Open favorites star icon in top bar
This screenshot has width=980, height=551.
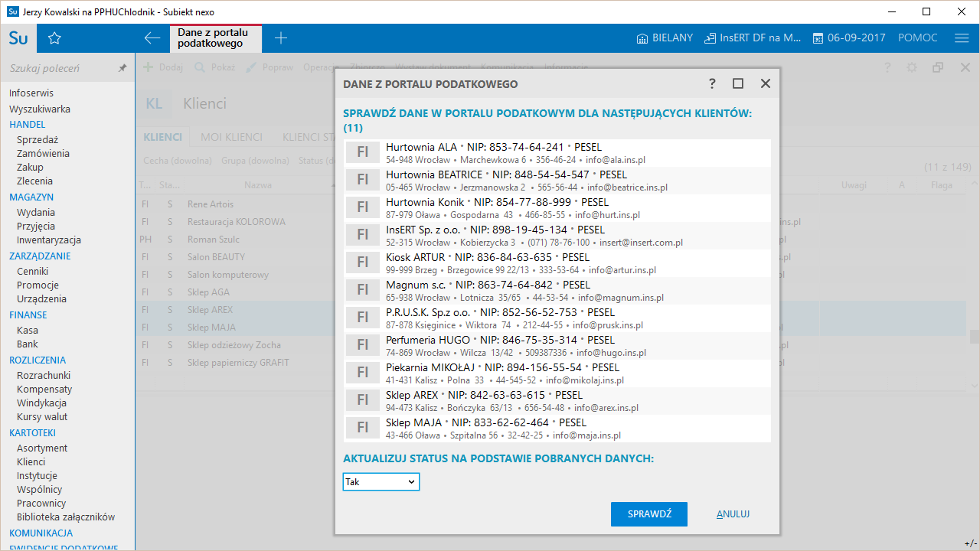click(54, 38)
